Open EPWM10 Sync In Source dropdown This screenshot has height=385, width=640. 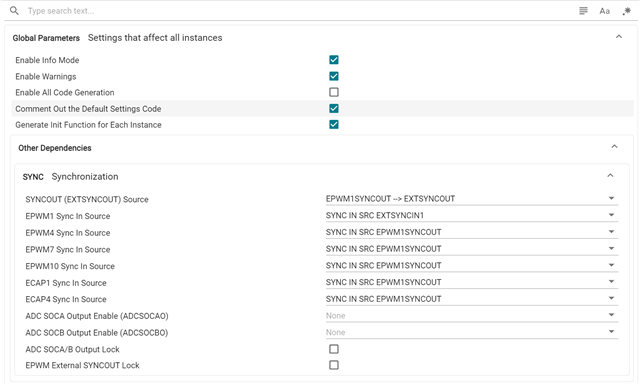coord(471,265)
